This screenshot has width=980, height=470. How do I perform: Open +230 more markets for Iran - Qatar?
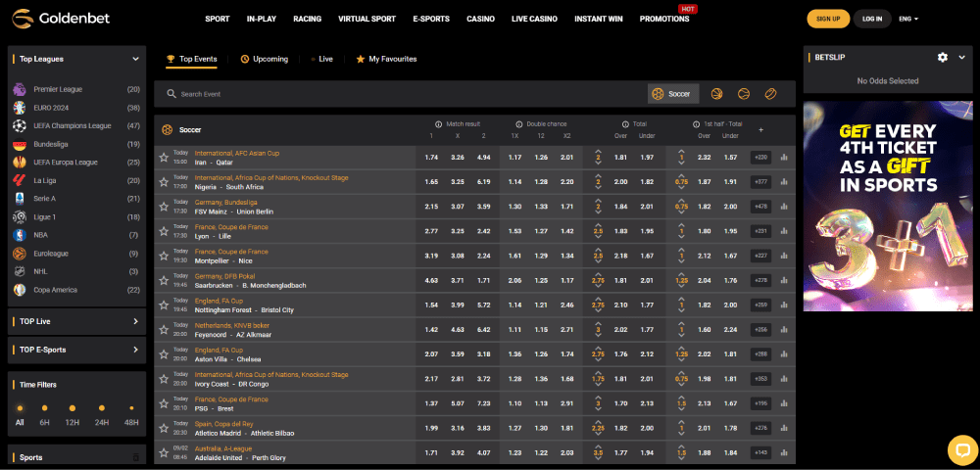(760, 158)
